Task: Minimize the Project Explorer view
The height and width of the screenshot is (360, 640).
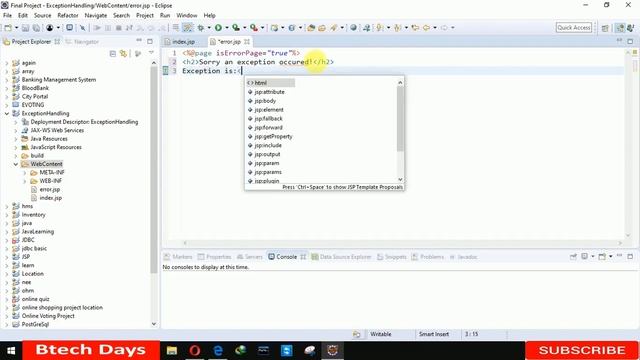Action: (139, 41)
